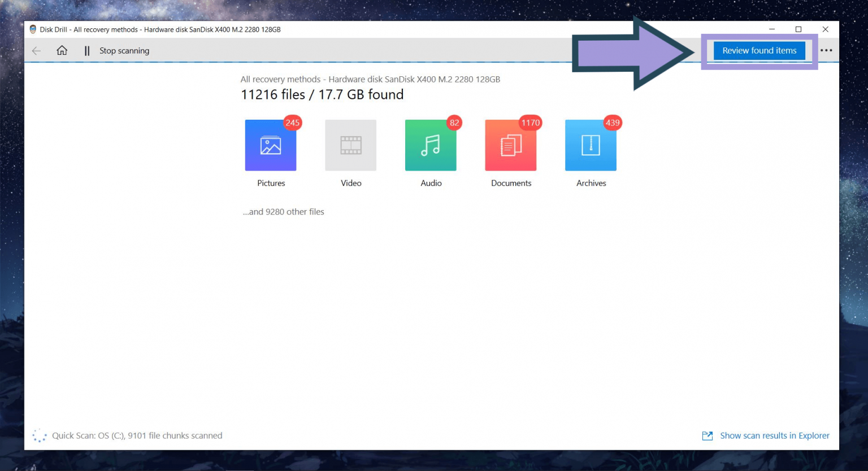Open the Documents category icon
Image resolution: width=868 pixels, height=471 pixels.
click(510, 145)
